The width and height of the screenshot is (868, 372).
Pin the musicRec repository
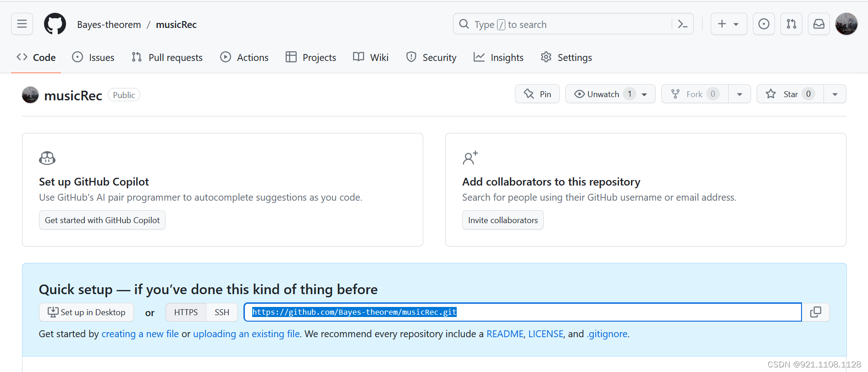537,94
